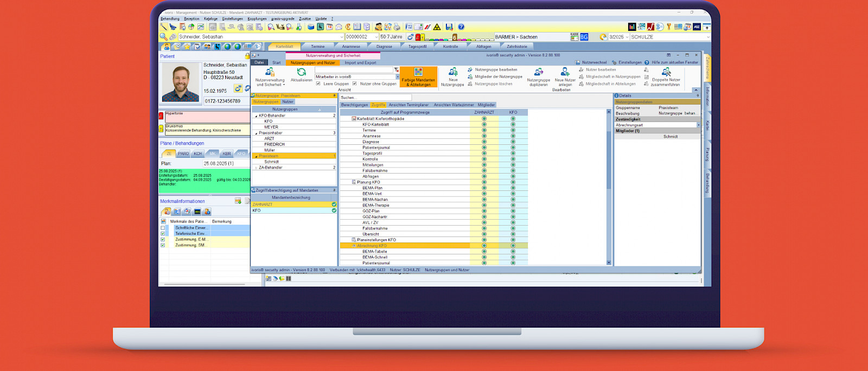Image resolution: width=868 pixels, height=371 pixels.
Task: Click the Neue Nutzer anlegen icon
Action: [x=565, y=72]
